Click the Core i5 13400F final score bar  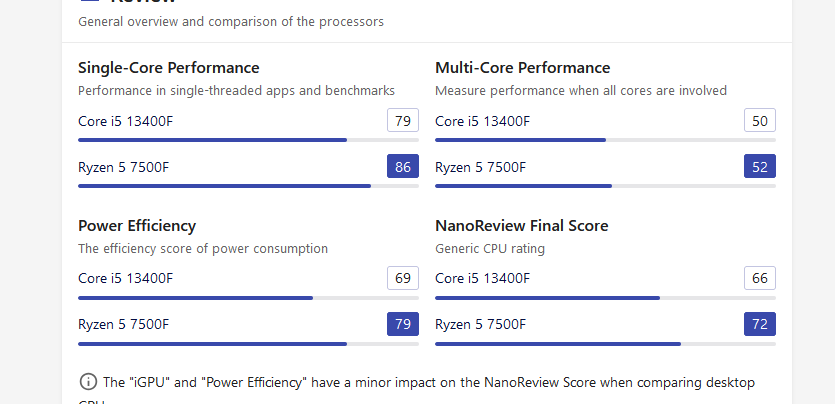pos(605,298)
